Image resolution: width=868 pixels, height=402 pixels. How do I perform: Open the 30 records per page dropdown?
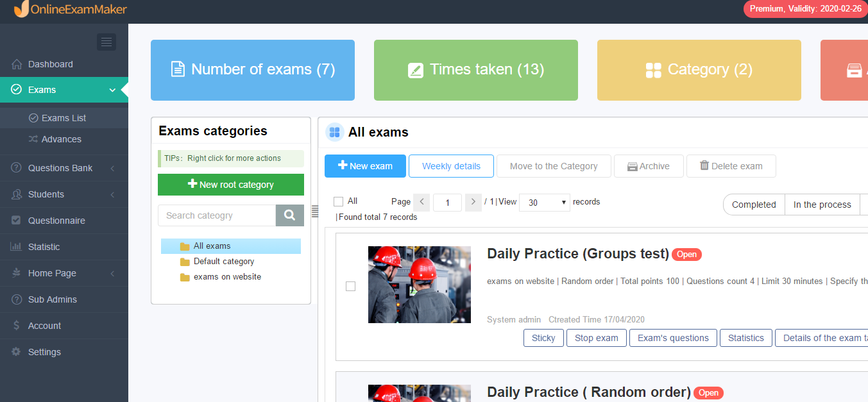(545, 202)
